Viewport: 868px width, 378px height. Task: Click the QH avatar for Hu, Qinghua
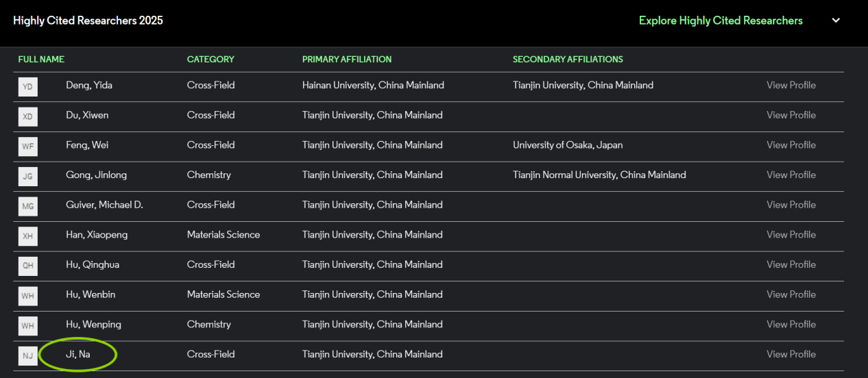click(x=27, y=266)
